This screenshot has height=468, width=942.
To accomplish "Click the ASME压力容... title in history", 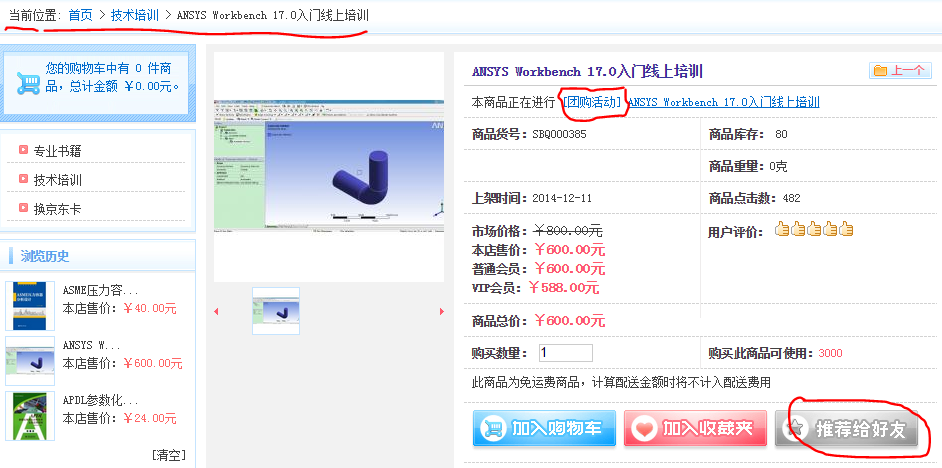I will pos(100,291).
